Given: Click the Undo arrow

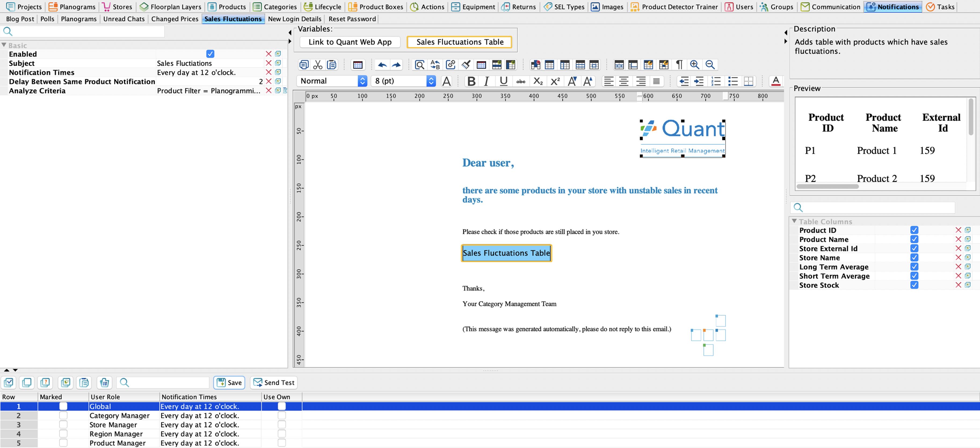Looking at the screenshot, I should pyautogui.click(x=382, y=65).
